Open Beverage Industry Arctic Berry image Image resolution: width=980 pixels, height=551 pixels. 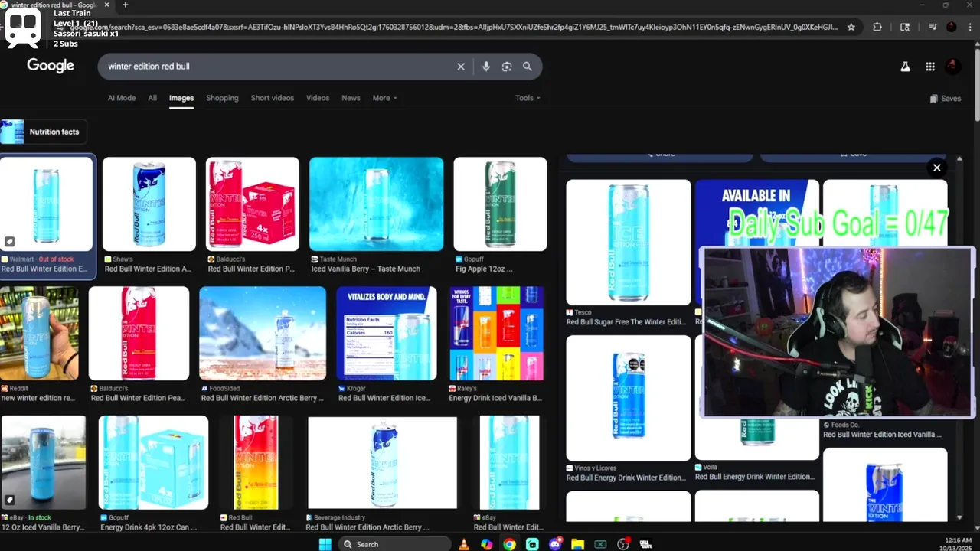click(383, 463)
